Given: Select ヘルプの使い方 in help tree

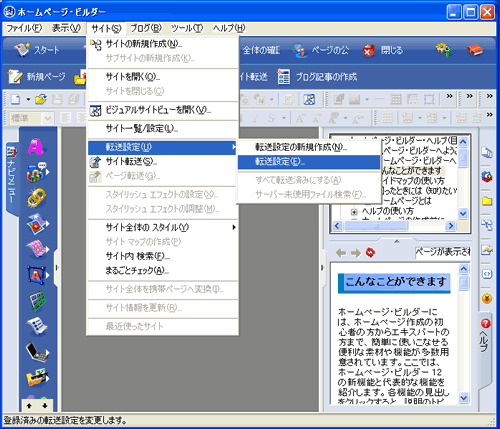Looking at the screenshot, I should tap(387, 211).
